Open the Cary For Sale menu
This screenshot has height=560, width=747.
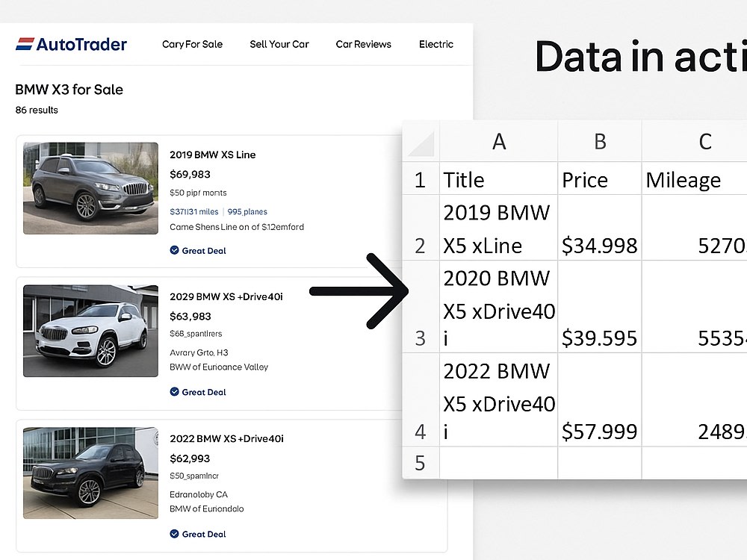[192, 44]
